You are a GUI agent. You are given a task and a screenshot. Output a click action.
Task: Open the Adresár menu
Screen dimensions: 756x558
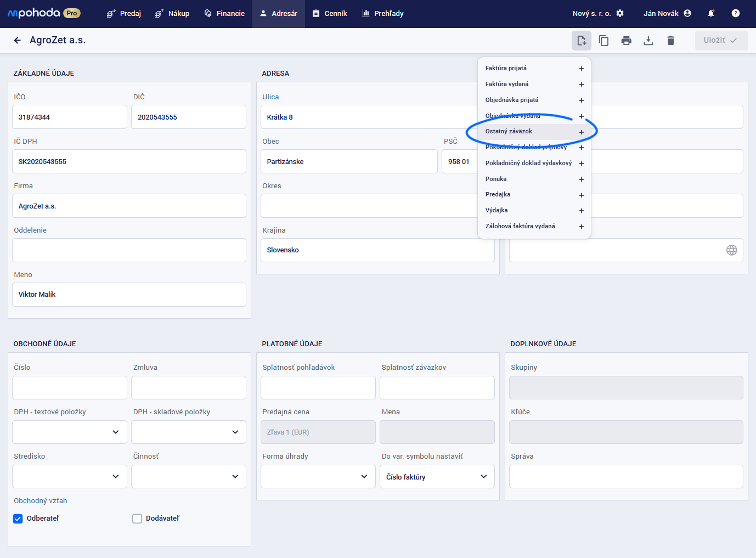pyautogui.click(x=279, y=14)
